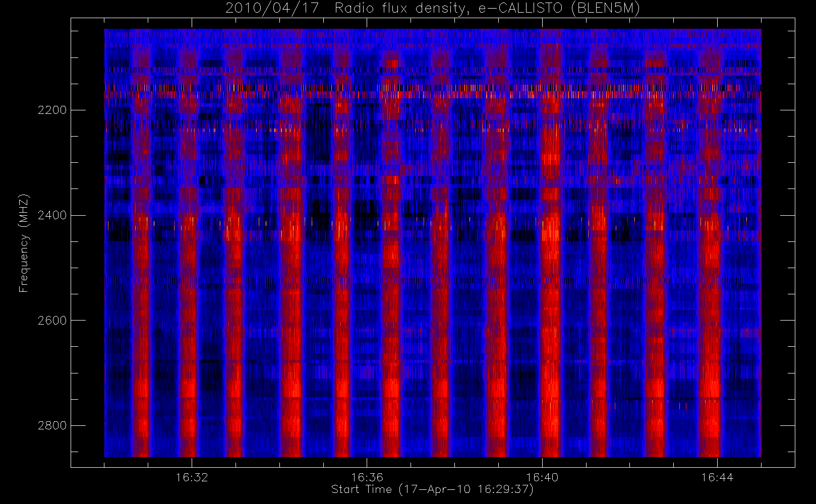Click the x-axis label 'Start Time (17-Apr-10 16:29:37)'
The image size is (816, 504).
[432, 489]
